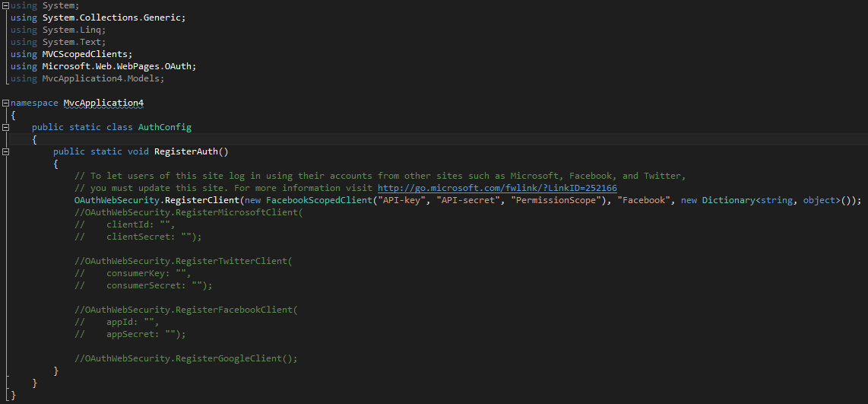Click the commented RegisterMicrosoftClient line

pos(188,212)
